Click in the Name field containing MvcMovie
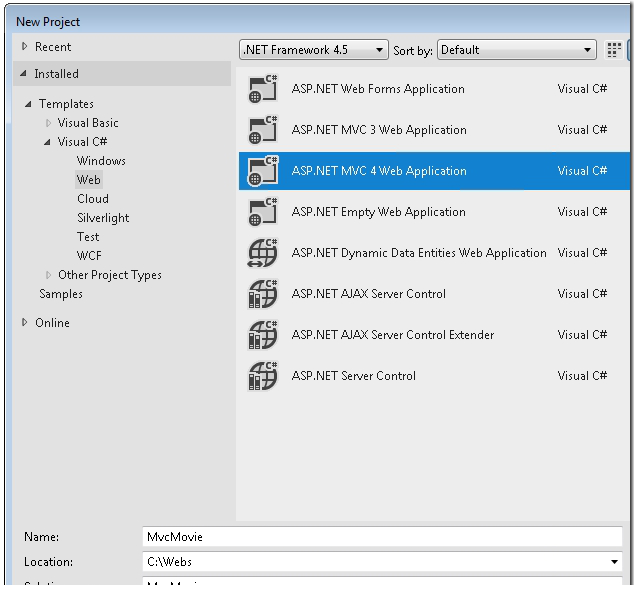The image size is (634, 608). [382, 536]
